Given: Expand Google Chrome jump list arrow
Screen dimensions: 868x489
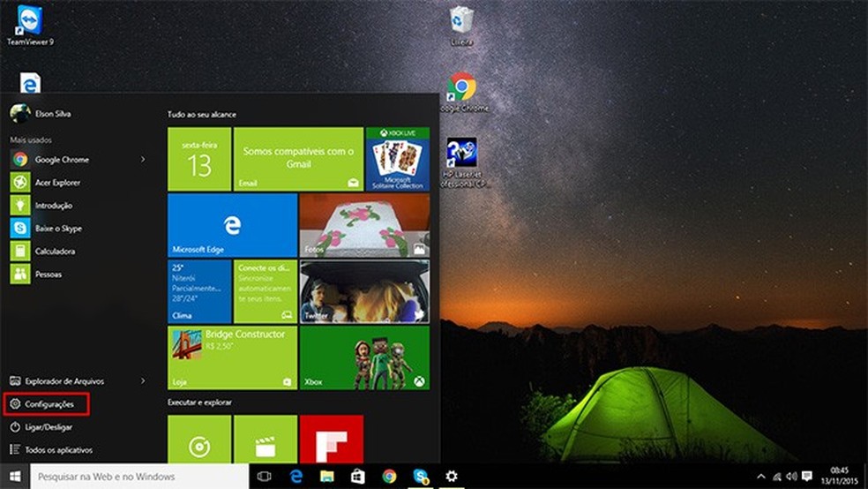Looking at the screenshot, I should [143, 160].
